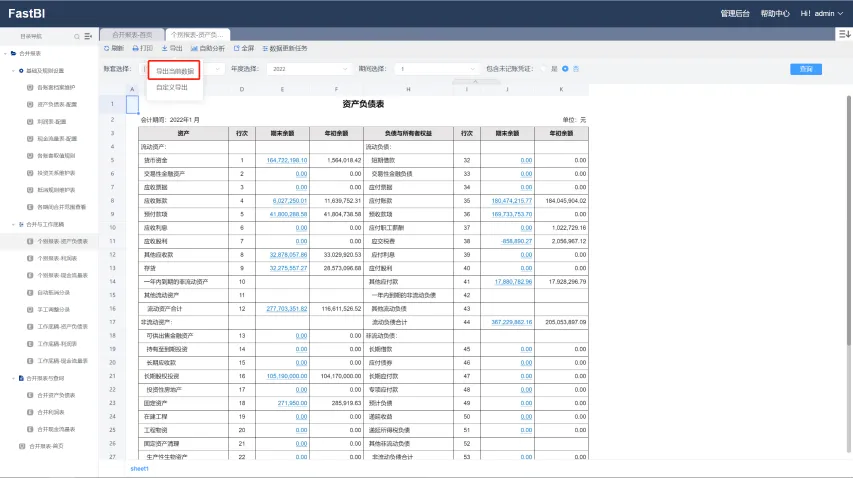
Task: Choose 自定义导出 from the export menu
Action: [172, 87]
